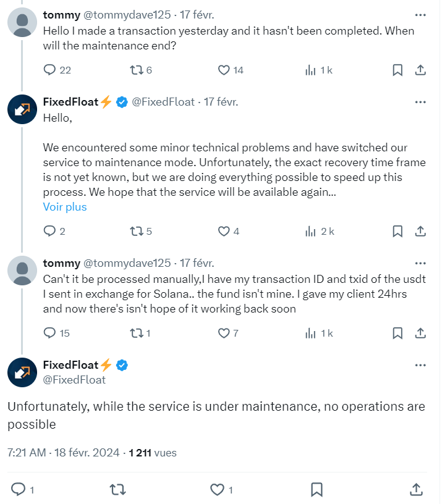Expand FixedFloat's reply with Voir plus

[x=64, y=207]
